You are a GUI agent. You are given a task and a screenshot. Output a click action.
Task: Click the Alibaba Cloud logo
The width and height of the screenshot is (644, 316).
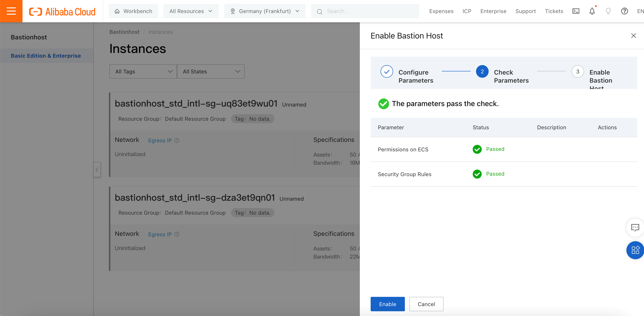click(62, 11)
